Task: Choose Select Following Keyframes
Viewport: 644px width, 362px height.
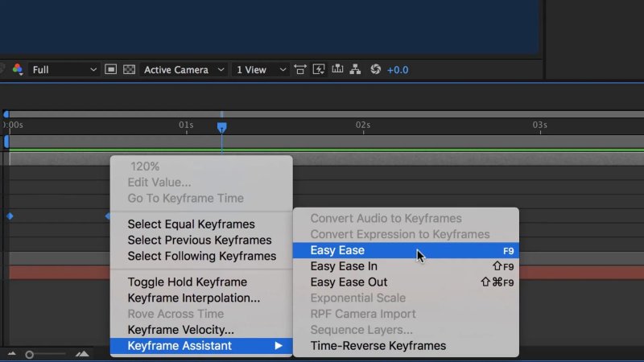Action: 201,256
